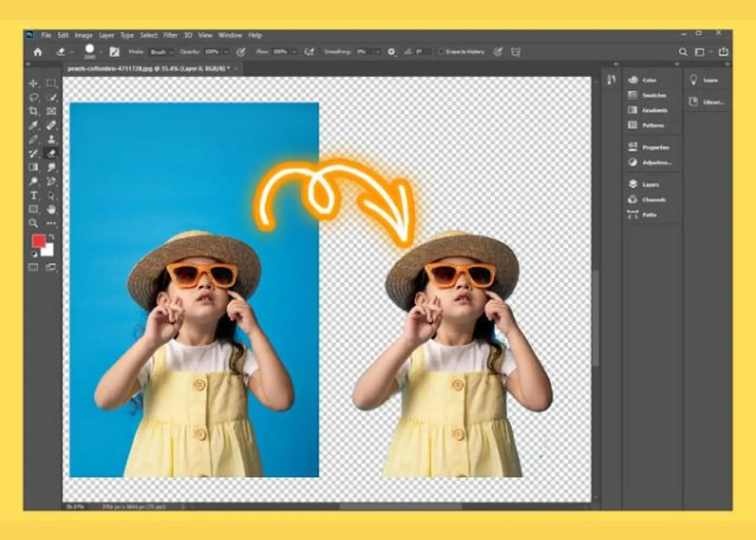Select the Zoom tool in toolbox
Screen dimensions: 756x540
(x=33, y=223)
